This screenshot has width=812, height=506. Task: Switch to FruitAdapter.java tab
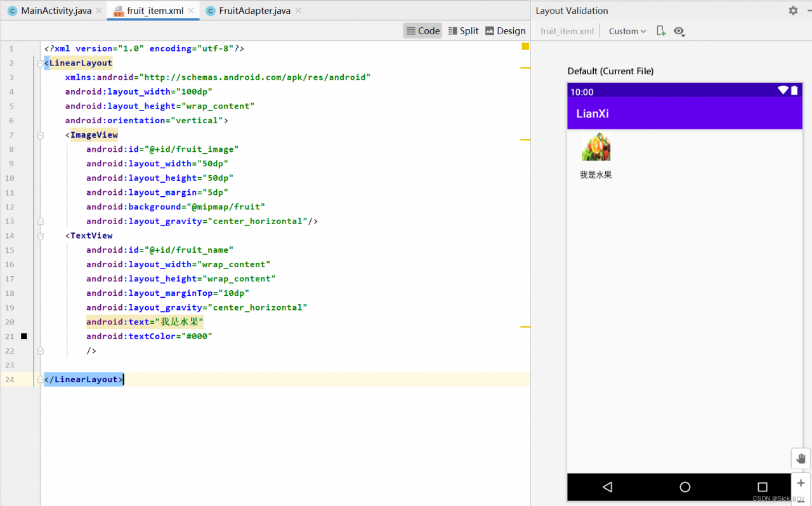coord(254,11)
